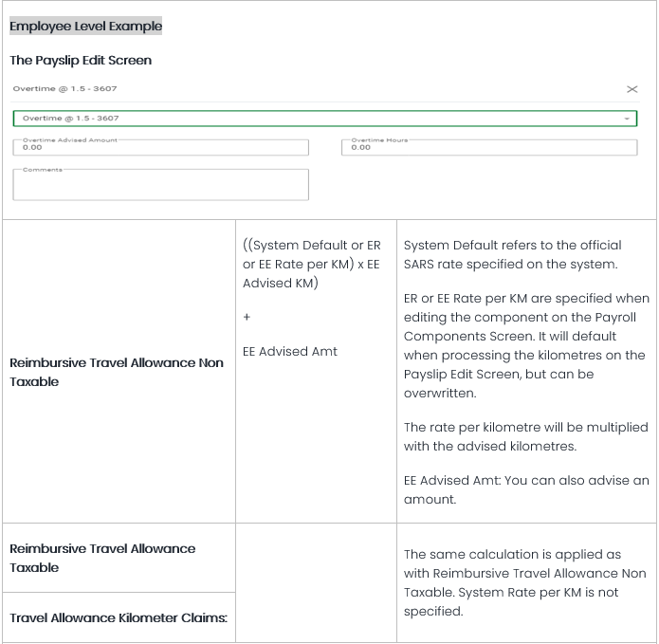The width and height of the screenshot is (659, 644).
Task: Click the Overtime @ 1.5 - 3607 panel title
Action: coord(65,89)
